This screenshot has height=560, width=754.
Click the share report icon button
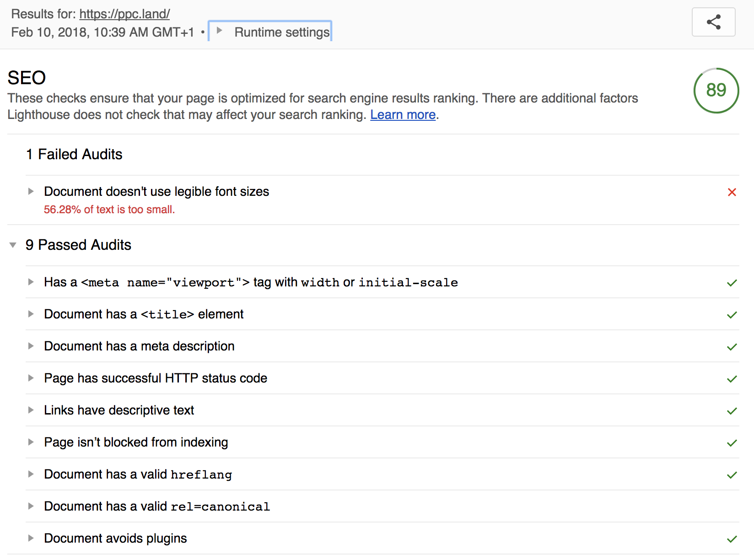(713, 22)
